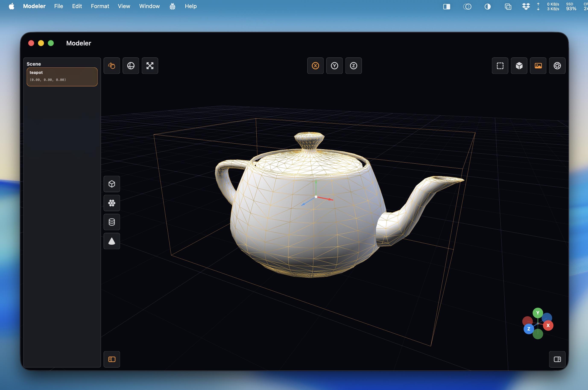Open the Window menu
Image resolution: width=588 pixels, height=390 pixels.
[x=149, y=6]
